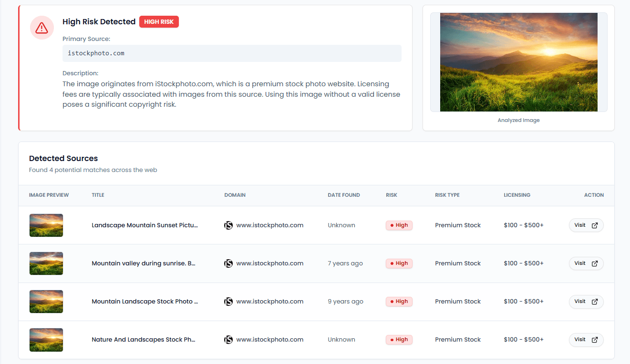The image size is (630, 364).
Task: Click the Nature And Landscapes row thumbnail
Action: tap(46, 339)
